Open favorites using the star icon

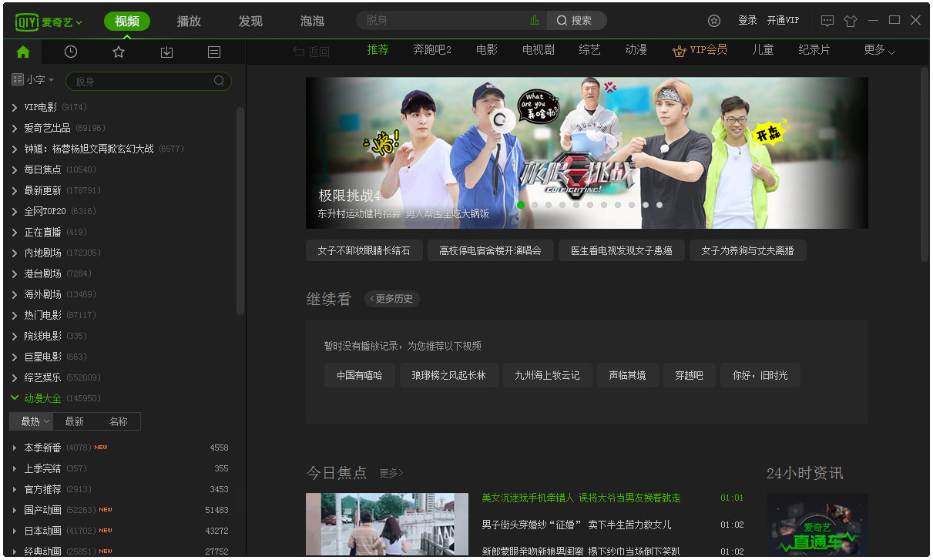118,51
